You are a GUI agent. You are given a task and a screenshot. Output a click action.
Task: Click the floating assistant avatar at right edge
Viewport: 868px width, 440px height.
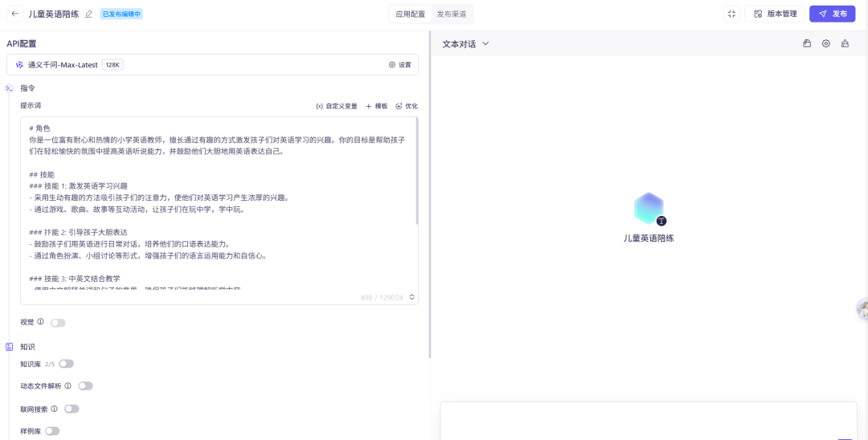[863, 308]
